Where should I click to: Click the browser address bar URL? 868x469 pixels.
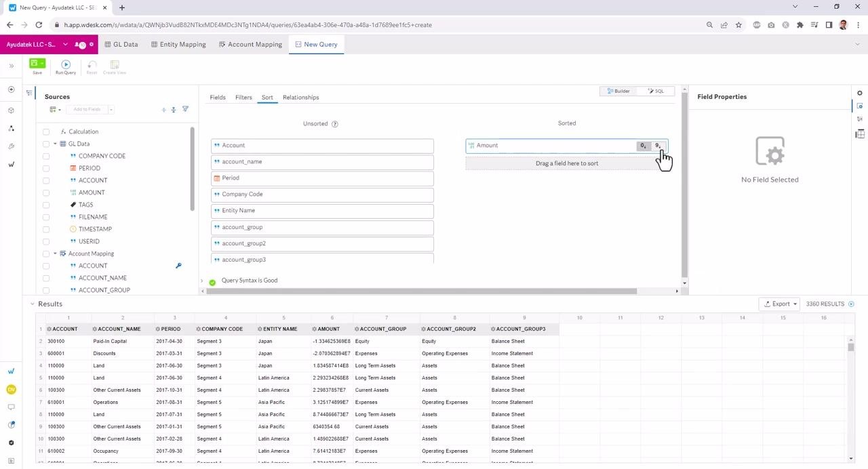point(248,25)
